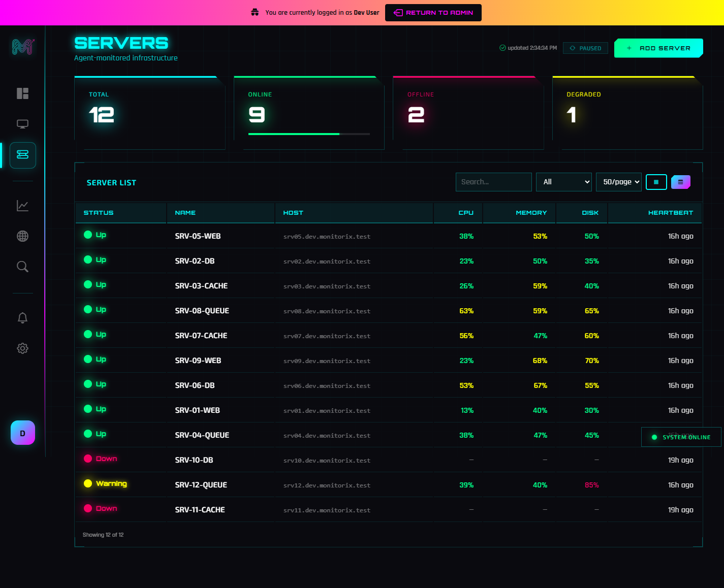This screenshot has width=724, height=588.
Task: Open the settings gear icon
Action: tap(22, 348)
